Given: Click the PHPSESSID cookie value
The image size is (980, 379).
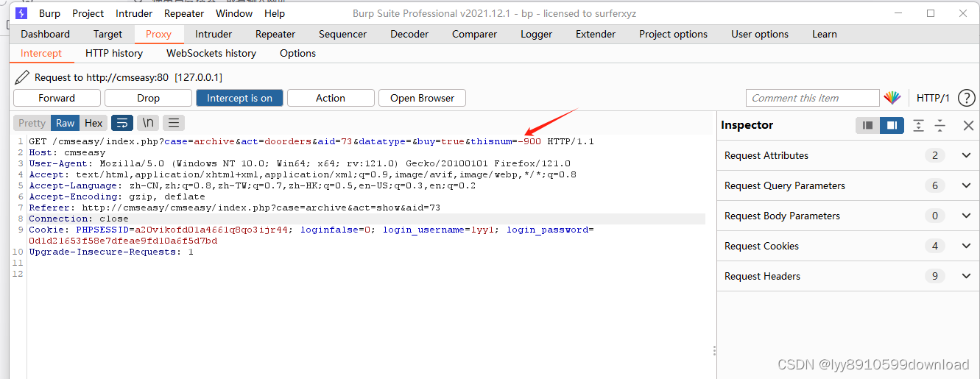Looking at the screenshot, I should (212, 230).
